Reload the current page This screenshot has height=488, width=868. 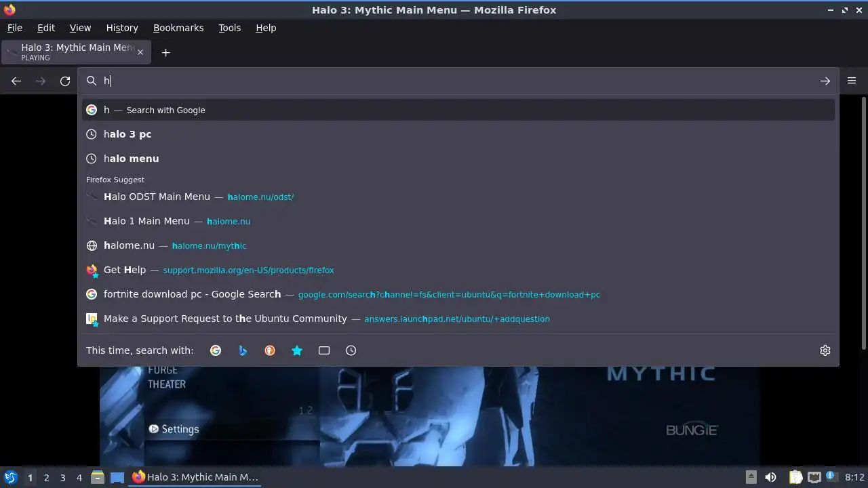pos(65,81)
